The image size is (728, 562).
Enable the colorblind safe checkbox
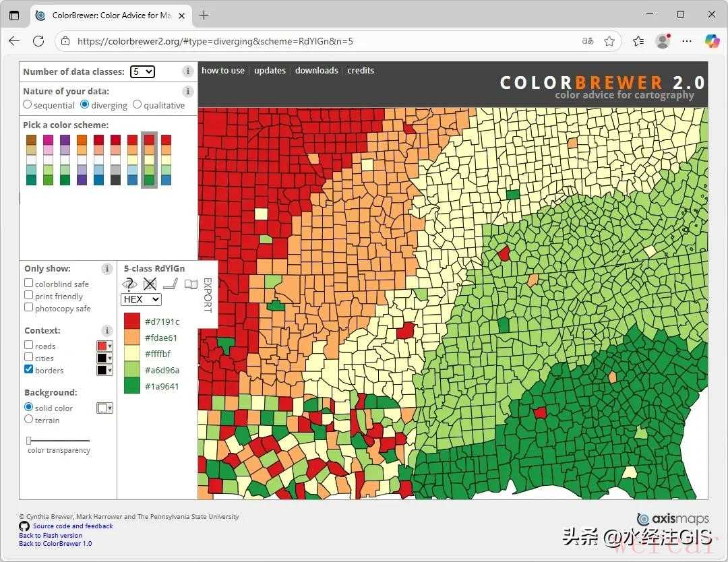pos(29,284)
